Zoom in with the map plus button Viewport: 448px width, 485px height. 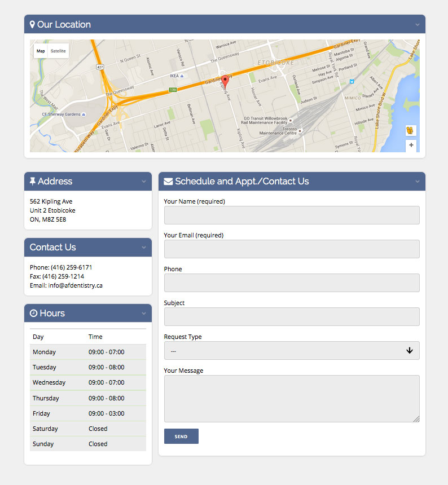click(411, 145)
